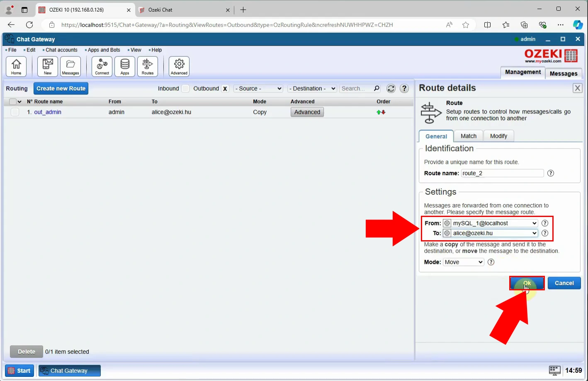Click gear icon beside From dropdown

pos(447,223)
